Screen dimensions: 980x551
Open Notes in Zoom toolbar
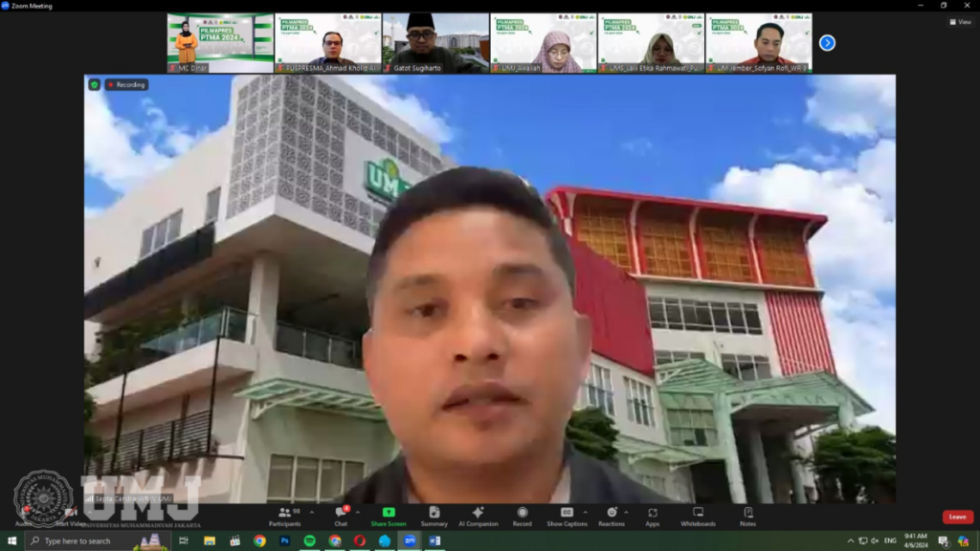coord(748,517)
